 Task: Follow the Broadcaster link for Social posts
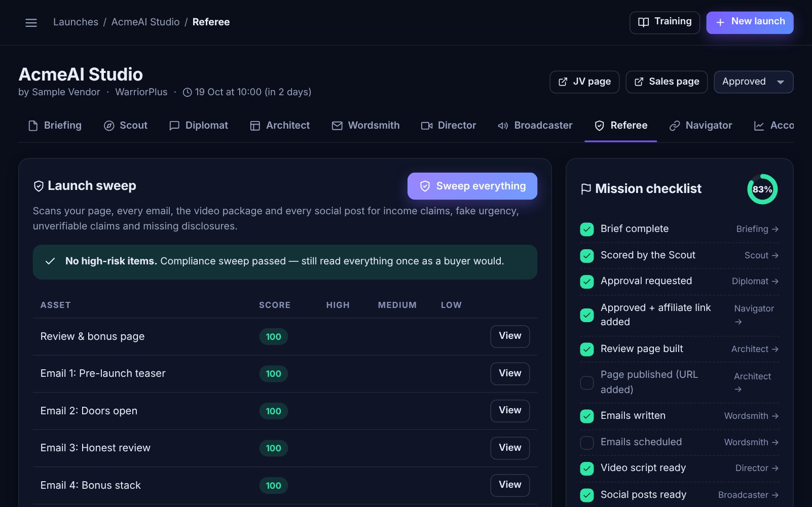point(748,495)
